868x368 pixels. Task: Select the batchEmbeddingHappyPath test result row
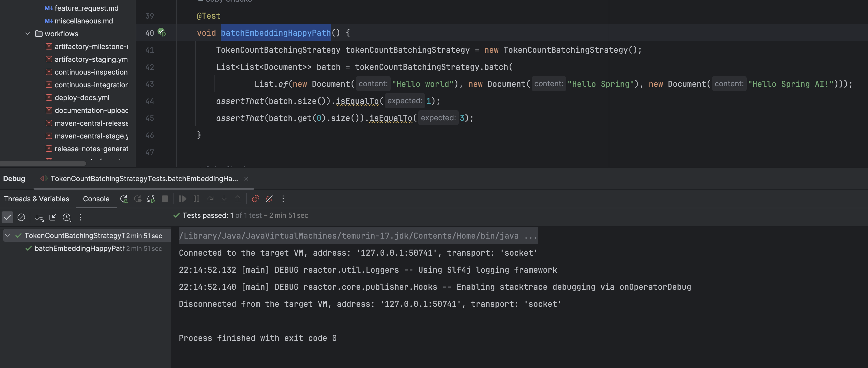[x=87, y=248]
